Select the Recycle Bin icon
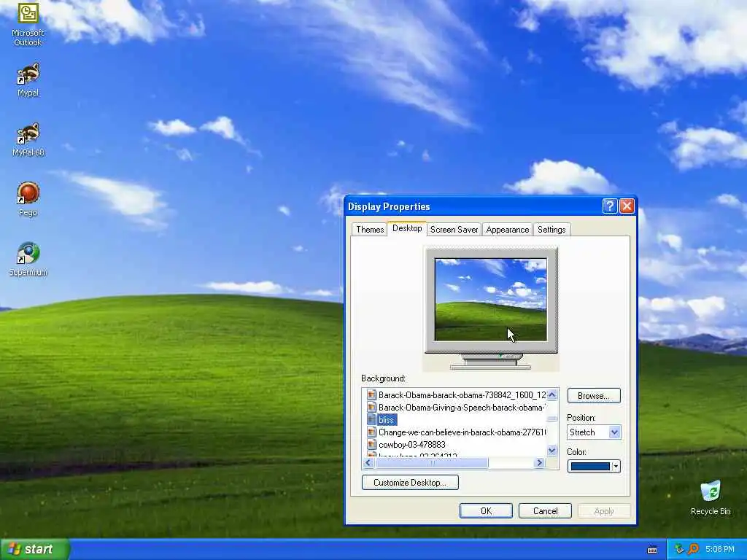747x560 pixels. (x=711, y=497)
